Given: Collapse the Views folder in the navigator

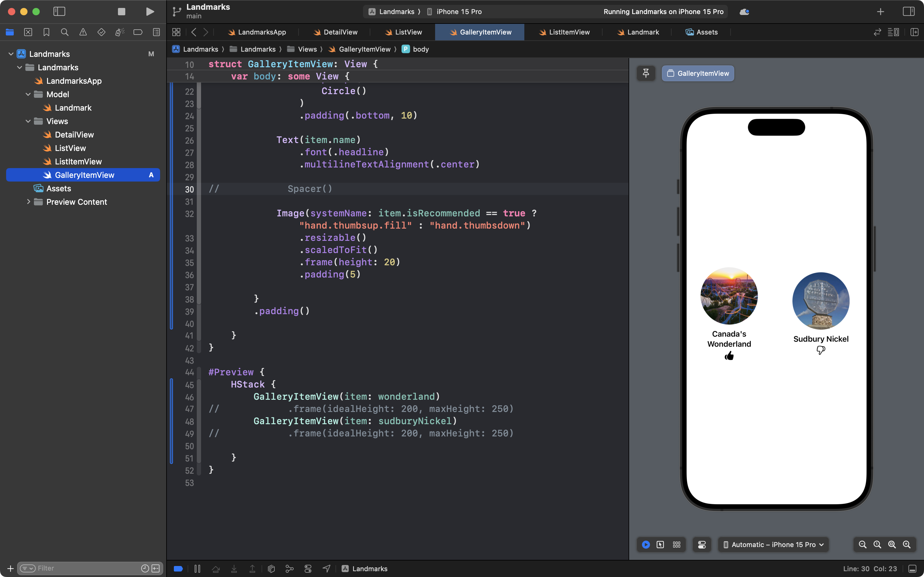Looking at the screenshot, I should point(28,121).
